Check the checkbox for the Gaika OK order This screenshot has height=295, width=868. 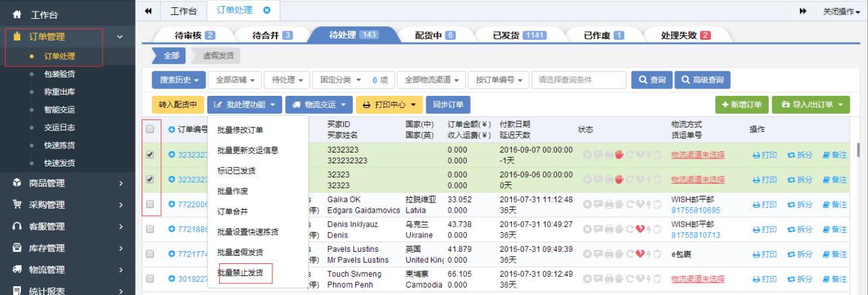point(150,204)
